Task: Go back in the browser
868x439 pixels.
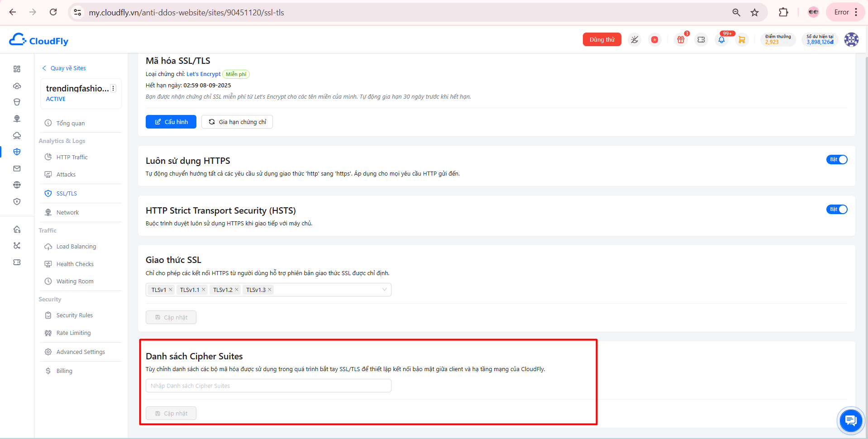Action: [13, 12]
